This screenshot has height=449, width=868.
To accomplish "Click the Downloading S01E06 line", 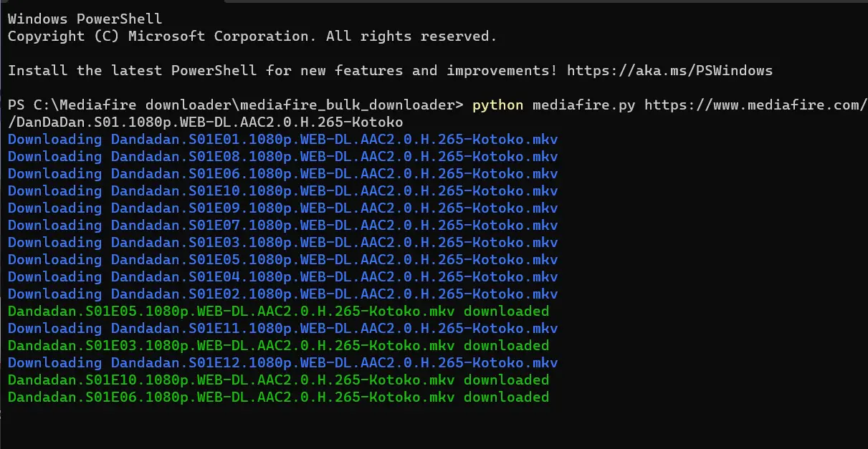I will pos(283,174).
